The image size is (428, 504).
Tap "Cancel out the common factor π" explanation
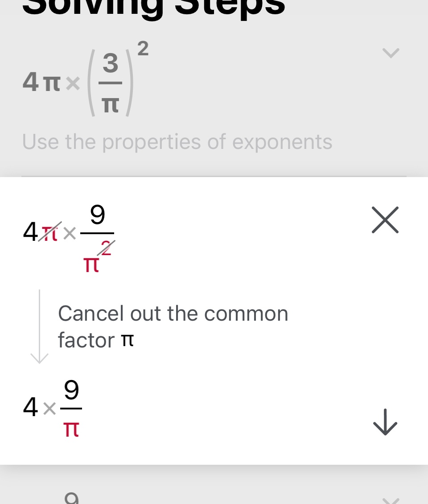click(173, 326)
